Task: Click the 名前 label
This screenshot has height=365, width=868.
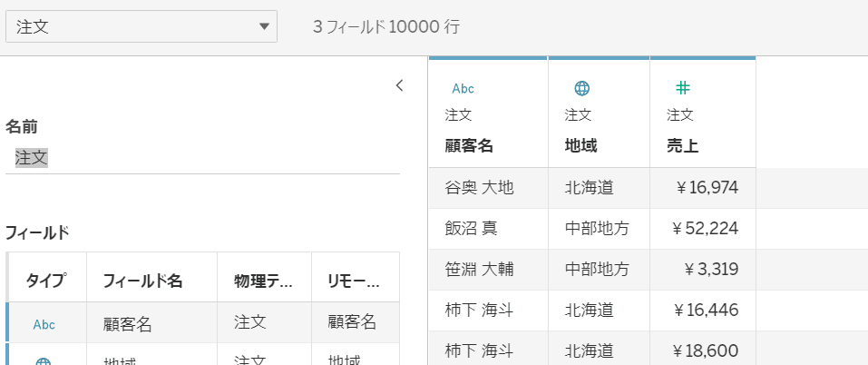Action: [22, 127]
